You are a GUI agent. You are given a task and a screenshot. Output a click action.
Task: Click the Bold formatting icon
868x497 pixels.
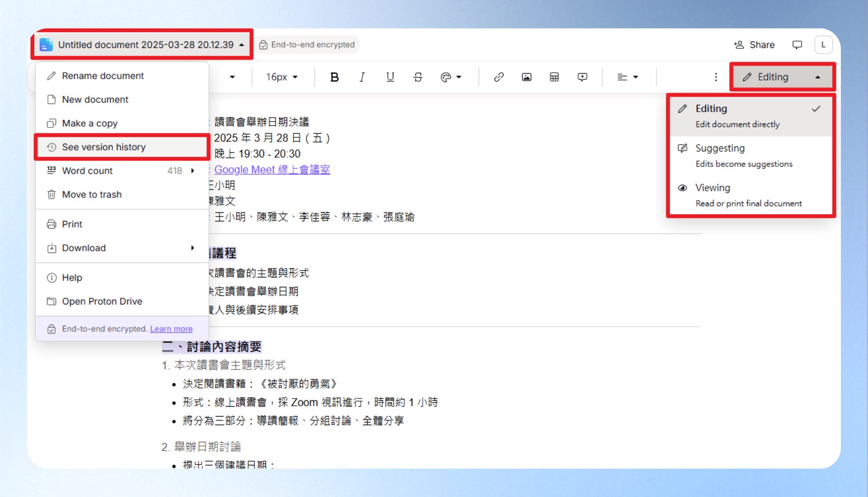point(335,77)
